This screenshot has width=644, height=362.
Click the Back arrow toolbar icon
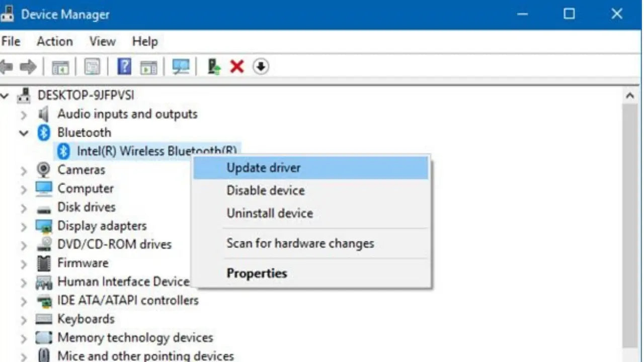pos(6,67)
